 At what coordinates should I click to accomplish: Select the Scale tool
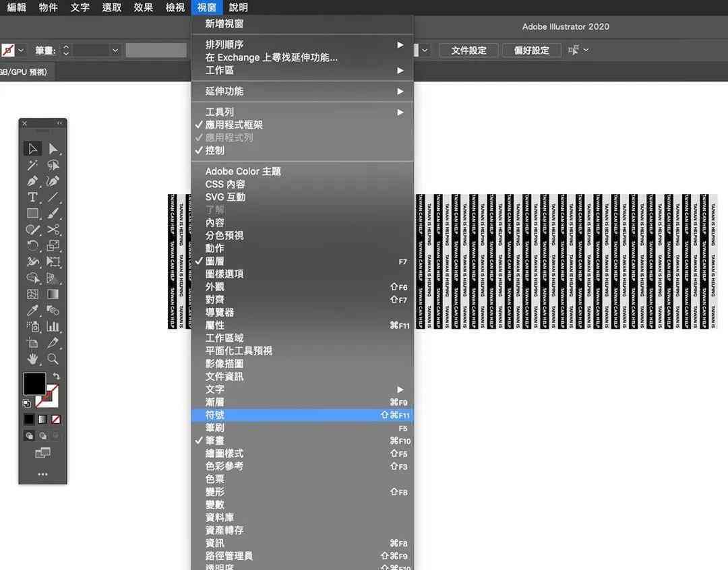click(x=53, y=245)
